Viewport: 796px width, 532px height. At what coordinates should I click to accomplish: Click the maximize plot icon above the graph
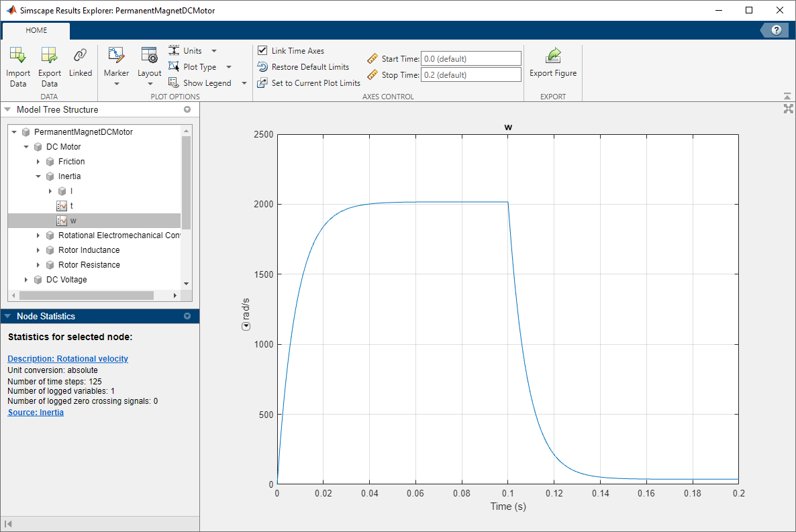point(789,109)
